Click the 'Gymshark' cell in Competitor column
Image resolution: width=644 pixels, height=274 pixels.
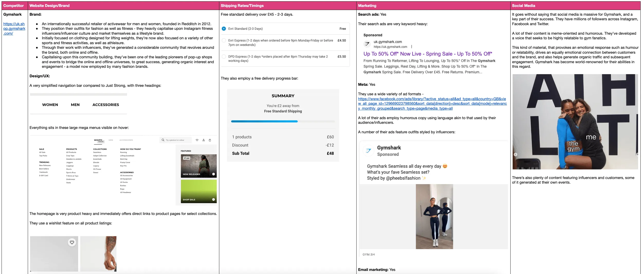click(x=12, y=14)
